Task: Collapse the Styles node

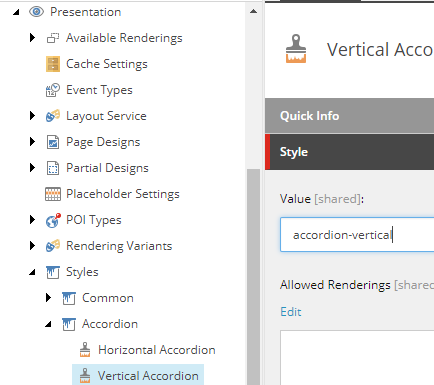Action: [x=32, y=273]
